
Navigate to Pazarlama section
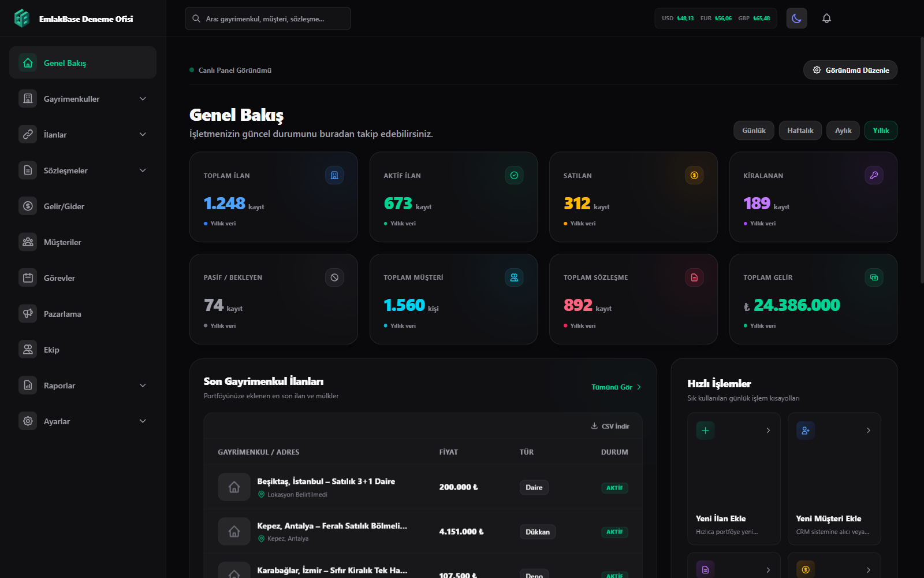(x=83, y=313)
